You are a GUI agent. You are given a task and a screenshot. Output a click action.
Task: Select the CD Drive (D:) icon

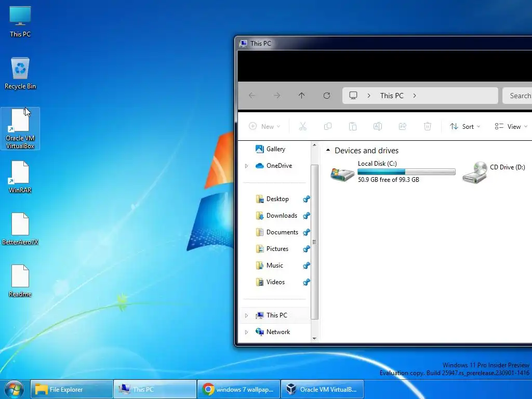point(475,172)
